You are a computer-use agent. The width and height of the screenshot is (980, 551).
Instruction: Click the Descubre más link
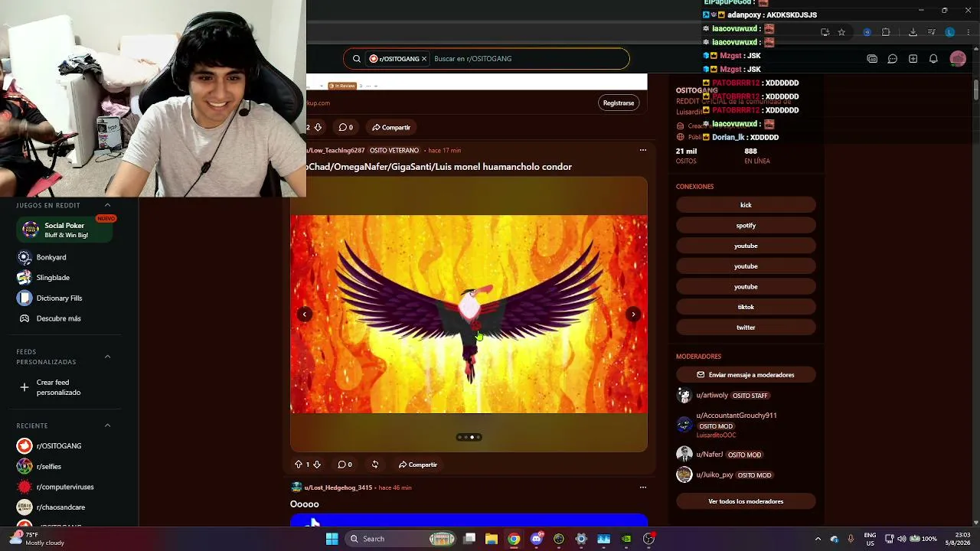tap(58, 318)
